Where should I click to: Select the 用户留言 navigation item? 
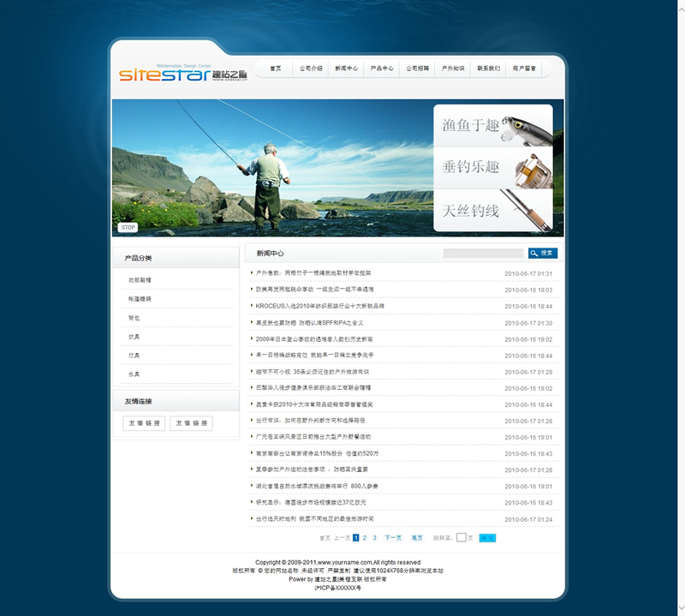524,69
